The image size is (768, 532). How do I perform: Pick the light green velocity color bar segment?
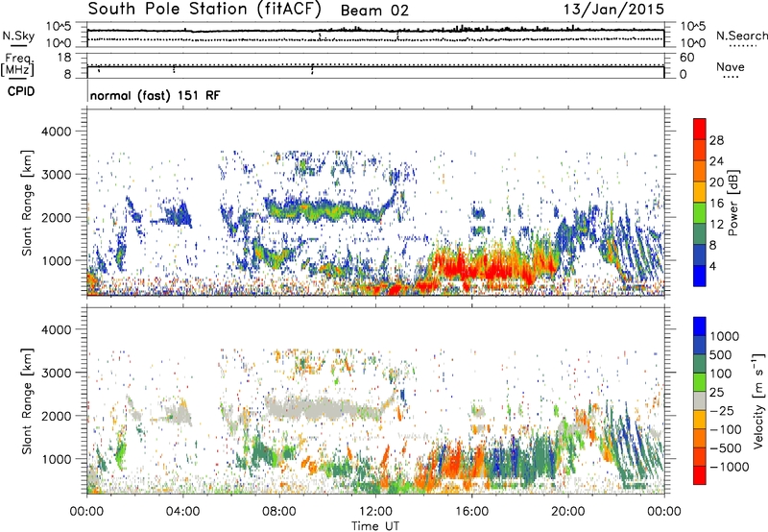coord(700,382)
